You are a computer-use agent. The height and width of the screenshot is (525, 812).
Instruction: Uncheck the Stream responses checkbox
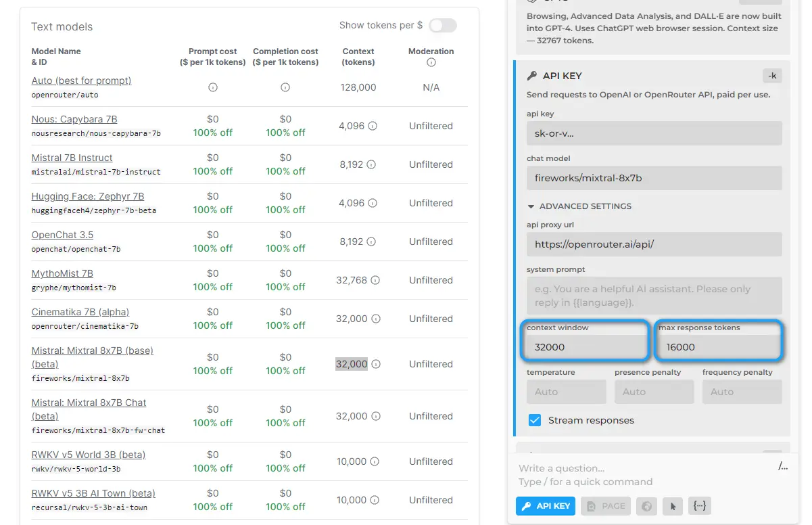(535, 420)
